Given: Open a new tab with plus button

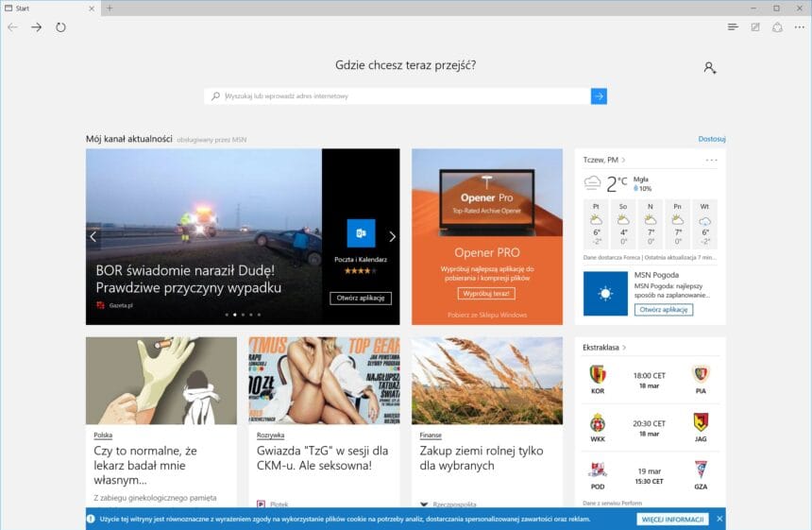Looking at the screenshot, I should (110, 8).
